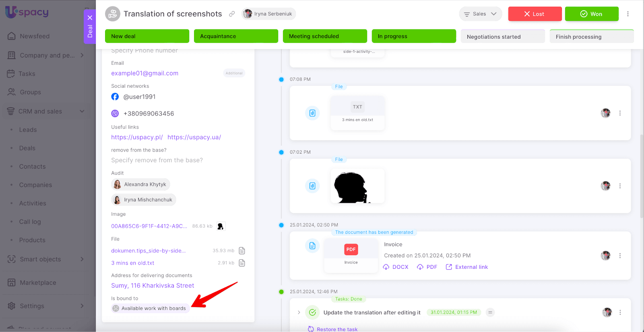This screenshot has width=644, height=332.
Task: Open the silhouette image thumbnail in timeline
Action: [x=357, y=186]
